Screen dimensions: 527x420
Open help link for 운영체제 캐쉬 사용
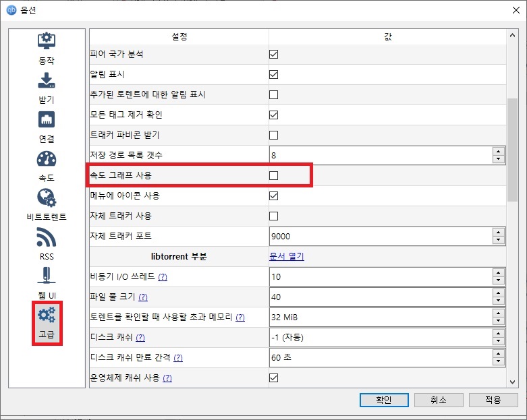pyautogui.click(x=167, y=378)
